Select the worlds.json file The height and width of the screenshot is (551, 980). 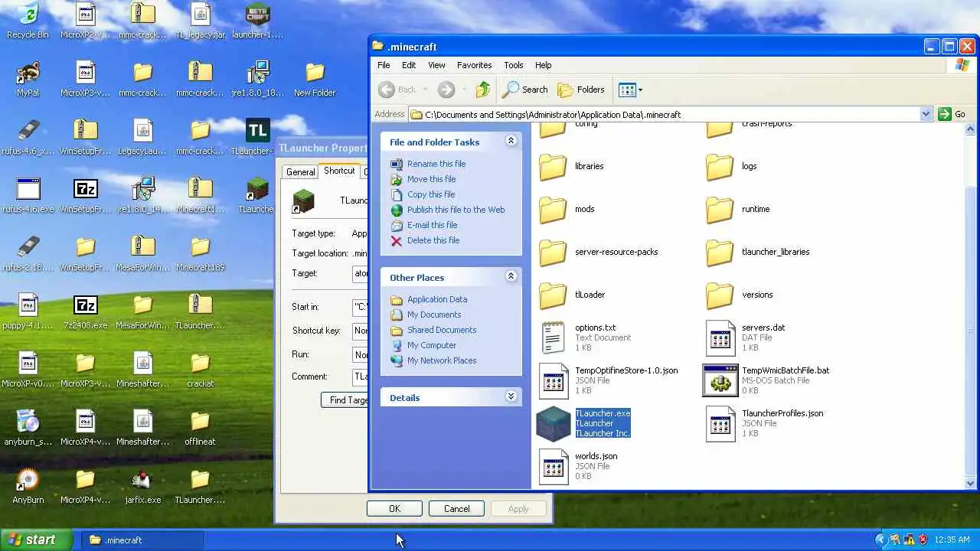[x=578, y=466]
